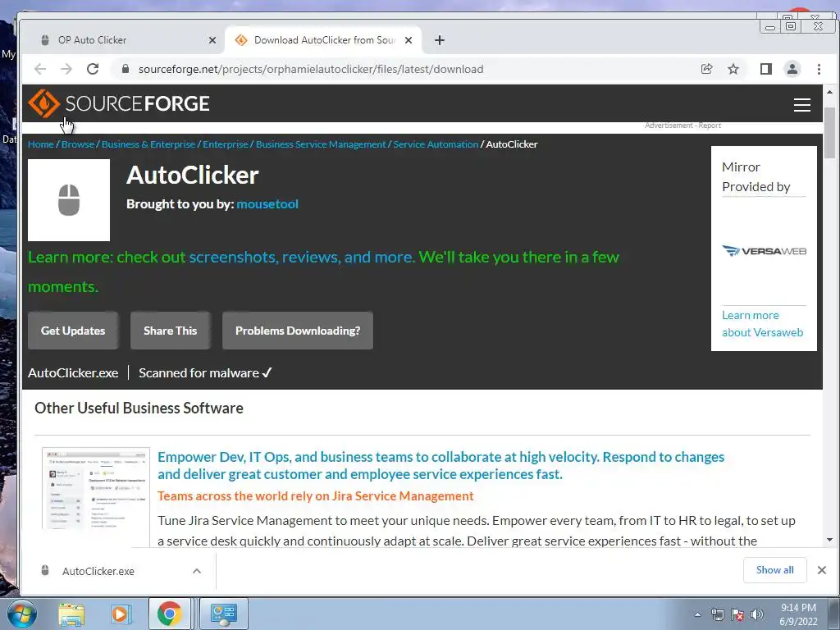The height and width of the screenshot is (630, 840).
Task: Launch Windows Media Player from taskbar
Action: click(121, 614)
